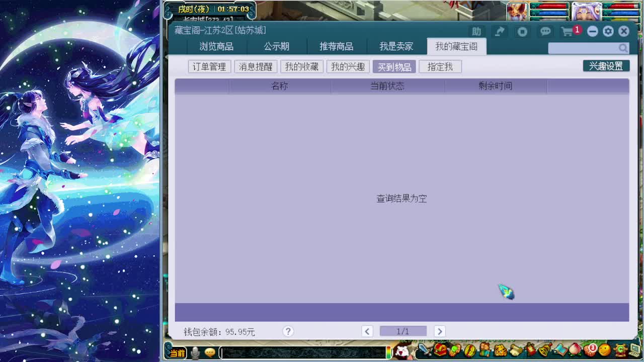Click the red lantern icon
This screenshot has width=644, height=362.
pyautogui.click(x=531, y=349)
